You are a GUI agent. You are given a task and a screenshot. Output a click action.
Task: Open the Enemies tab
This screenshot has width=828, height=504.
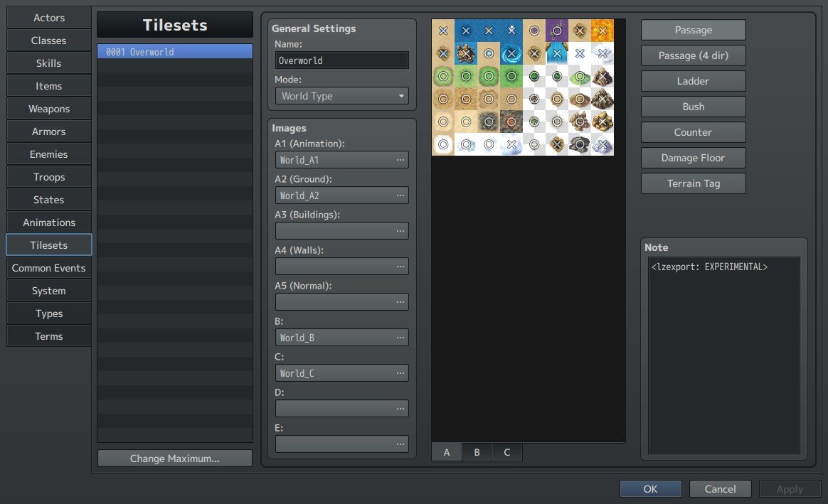click(x=48, y=154)
